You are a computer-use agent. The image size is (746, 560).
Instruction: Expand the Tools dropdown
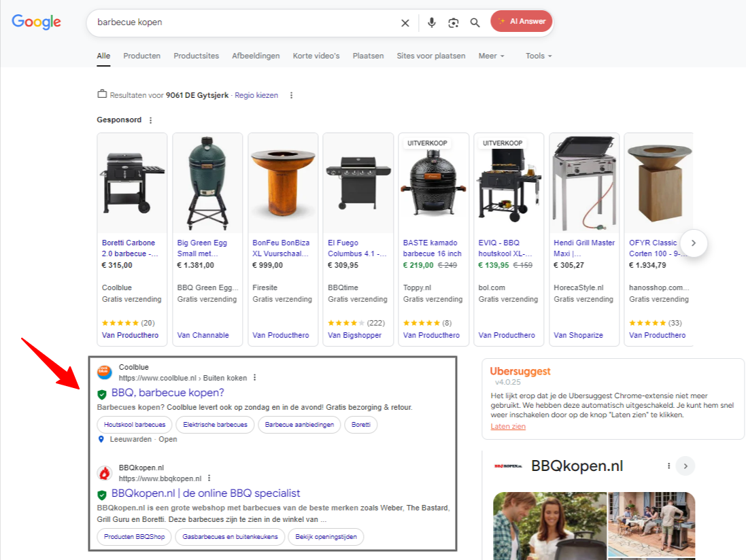[x=539, y=56]
